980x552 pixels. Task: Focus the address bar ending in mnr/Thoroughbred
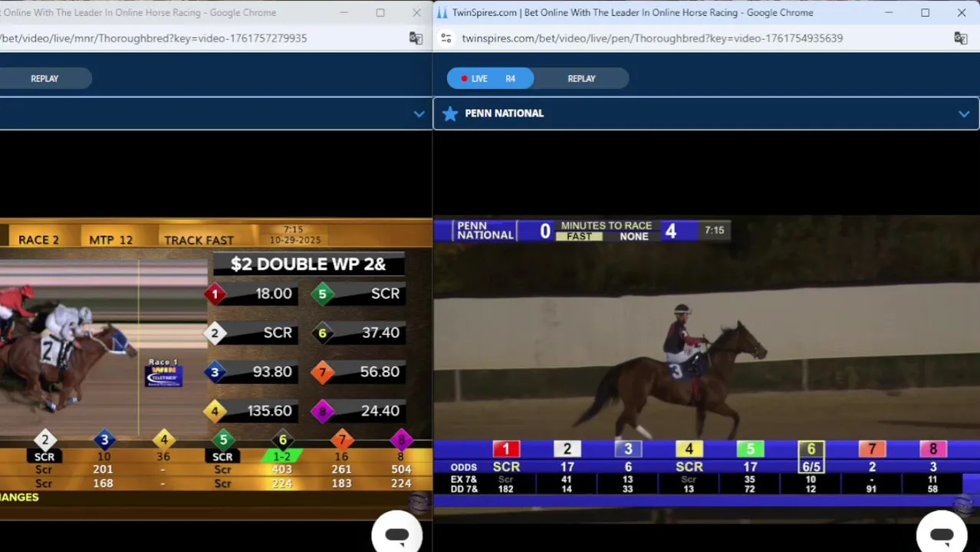tap(153, 38)
